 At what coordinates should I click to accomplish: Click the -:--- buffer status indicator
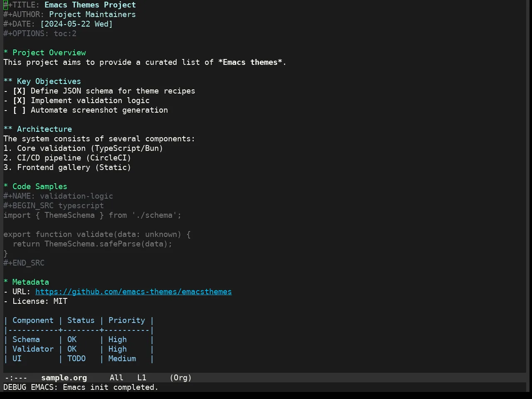click(x=16, y=378)
